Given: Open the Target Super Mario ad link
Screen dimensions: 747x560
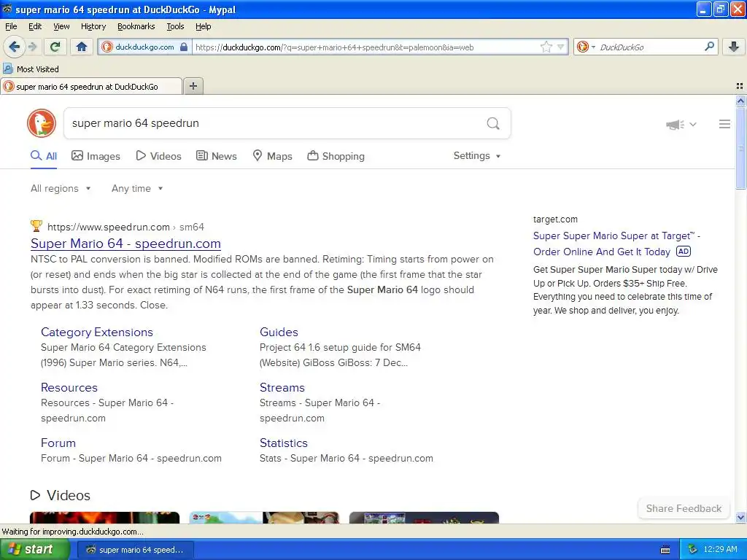Looking at the screenshot, I should point(616,244).
